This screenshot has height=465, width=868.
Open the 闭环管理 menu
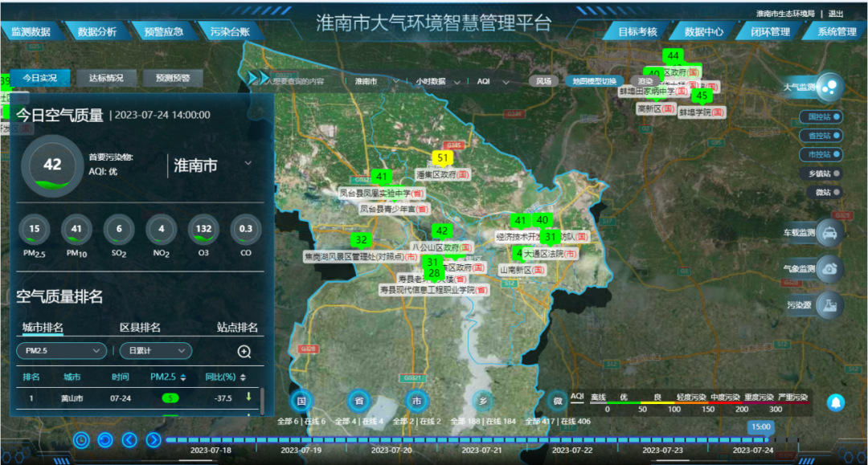tap(770, 31)
